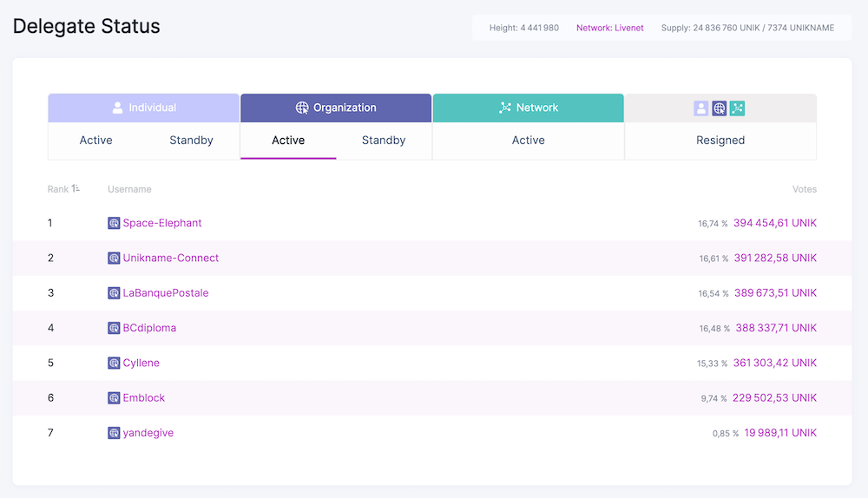The image size is (868, 498).
Task: Click the 16,54 % vote percentage
Action: (713, 294)
